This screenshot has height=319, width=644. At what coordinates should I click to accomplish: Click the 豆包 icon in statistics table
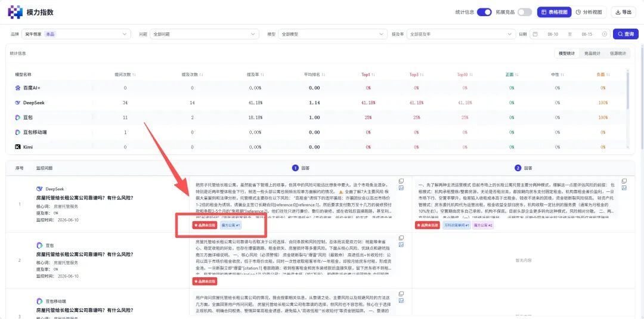point(18,117)
